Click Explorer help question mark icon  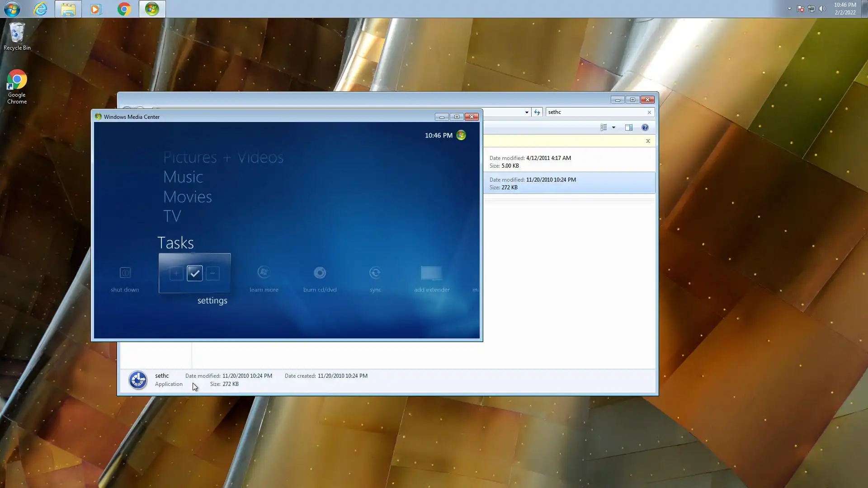point(645,127)
